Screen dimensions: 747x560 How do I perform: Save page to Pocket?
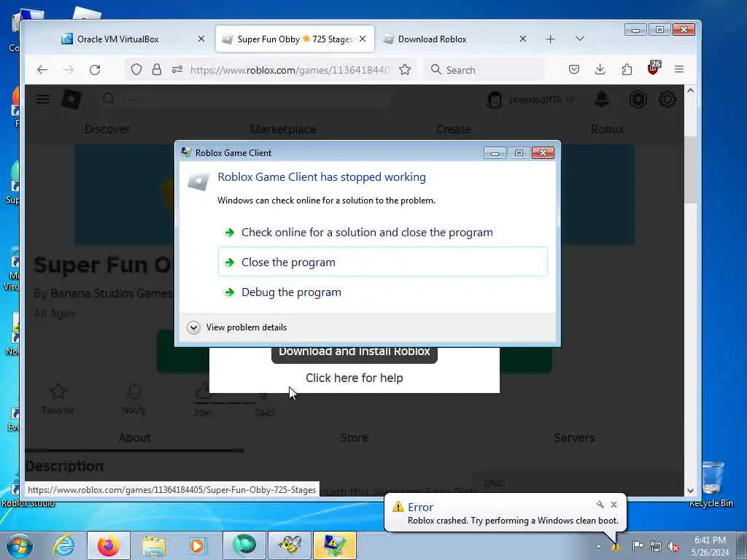coord(574,69)
